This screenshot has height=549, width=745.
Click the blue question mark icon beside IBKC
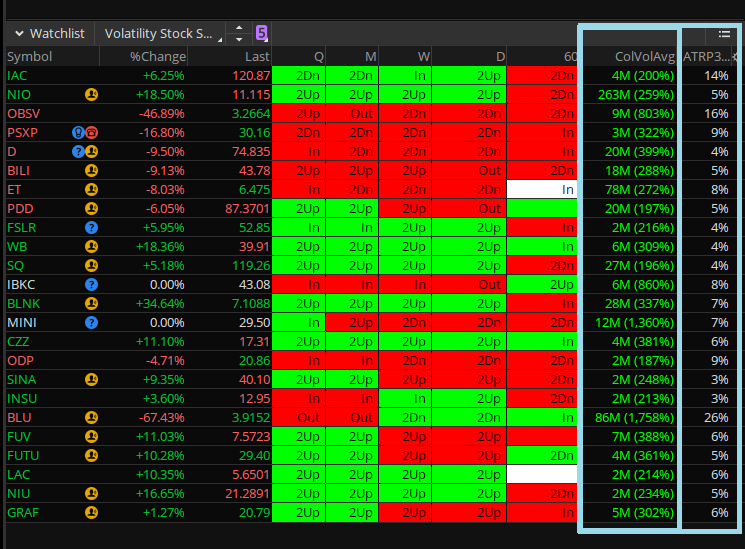(91, 285)
